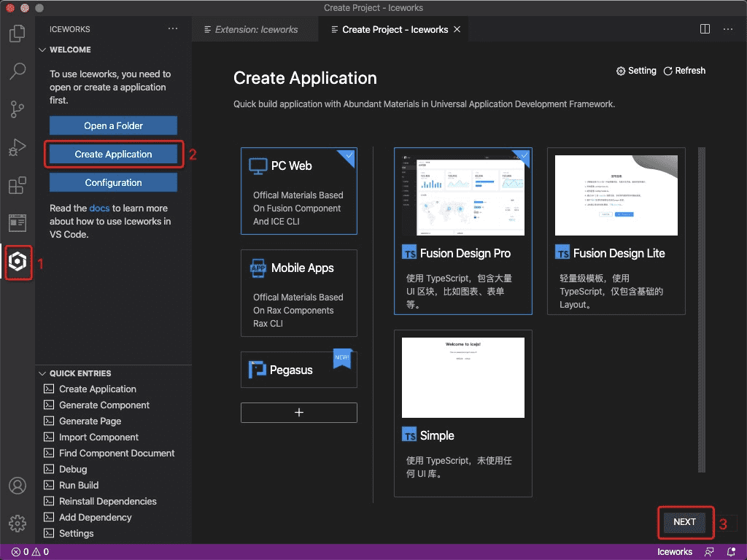The image size is (747, 560).
Task: Run the Create Application quick entry
Action: (97, 389)
